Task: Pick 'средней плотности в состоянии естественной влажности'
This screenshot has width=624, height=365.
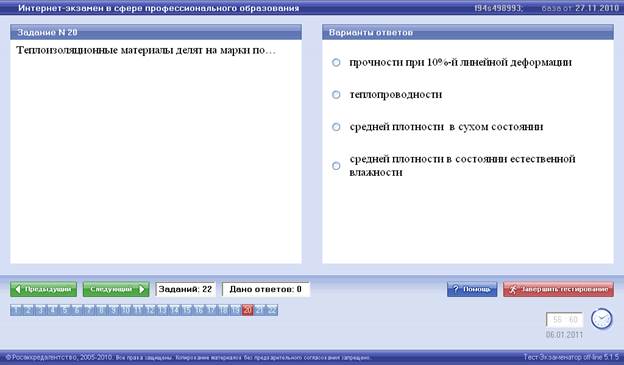Action: click(x=336, y=166)
